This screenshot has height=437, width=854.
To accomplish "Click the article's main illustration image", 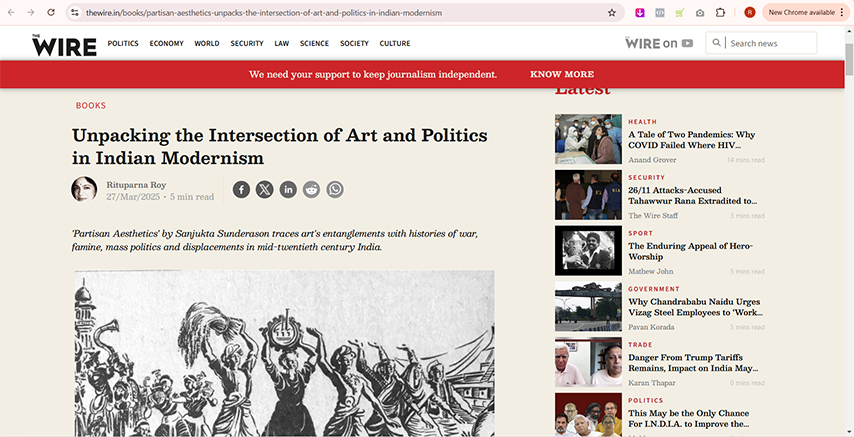I will click(x=285, y=353).
